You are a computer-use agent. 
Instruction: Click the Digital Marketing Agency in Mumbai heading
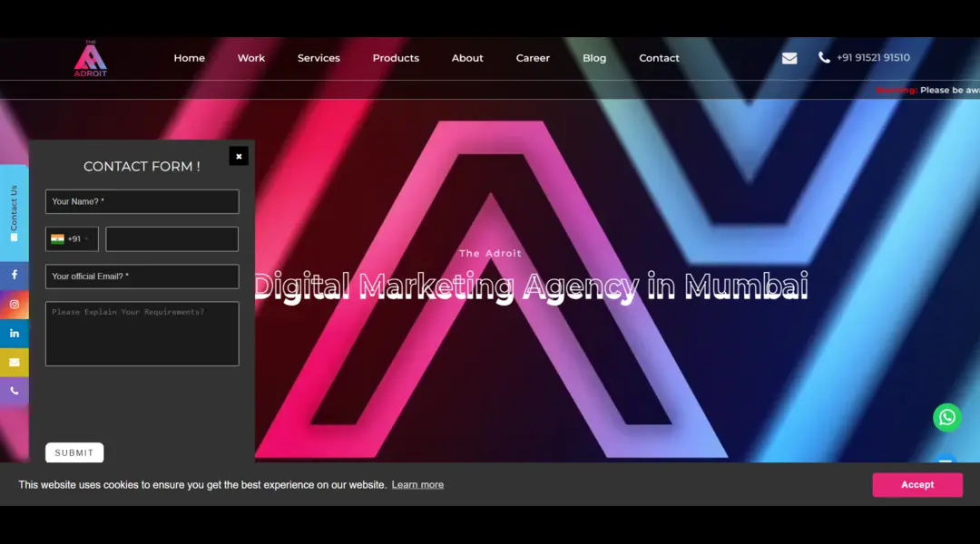point(531,286)
